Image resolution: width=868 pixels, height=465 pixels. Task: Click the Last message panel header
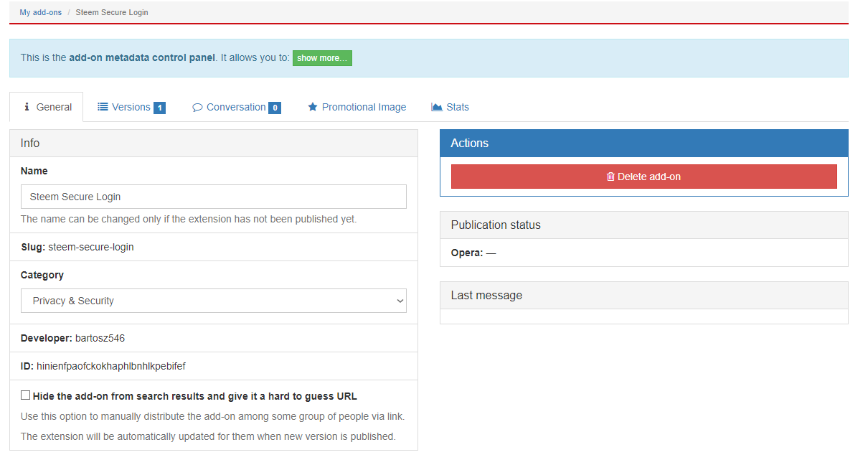(x=643, y=295)
